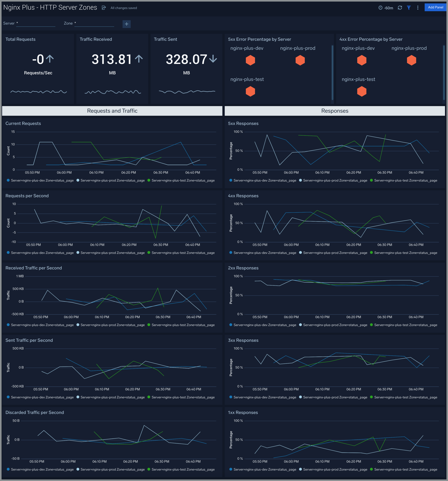This screenshot has height=481, width=448.
Task: Click nginx-plus-dev hexagon in 5xx Error panel
Action: click(250, 60)
